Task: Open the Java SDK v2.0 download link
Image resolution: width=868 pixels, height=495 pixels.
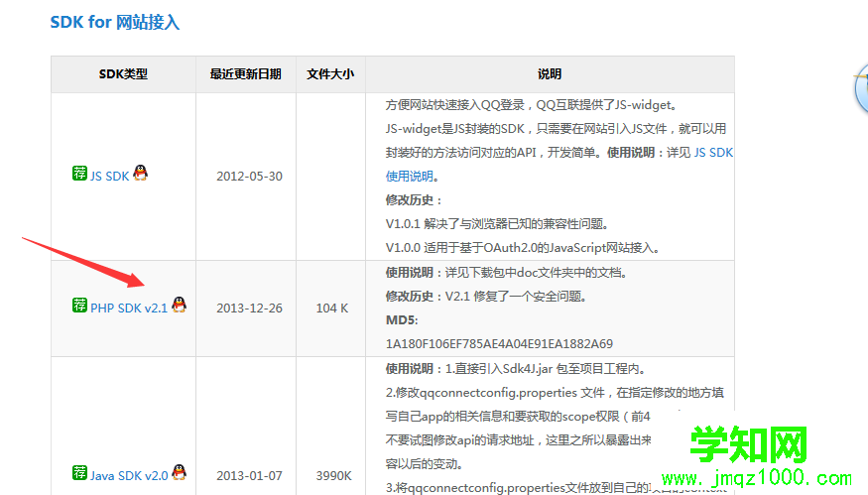Action: click(129, 475)
